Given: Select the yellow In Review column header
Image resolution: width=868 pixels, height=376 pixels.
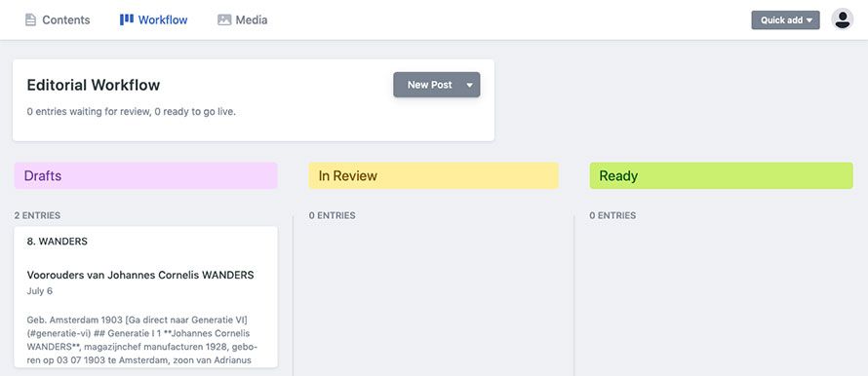Looking at the screenshot, I should 433,176.
